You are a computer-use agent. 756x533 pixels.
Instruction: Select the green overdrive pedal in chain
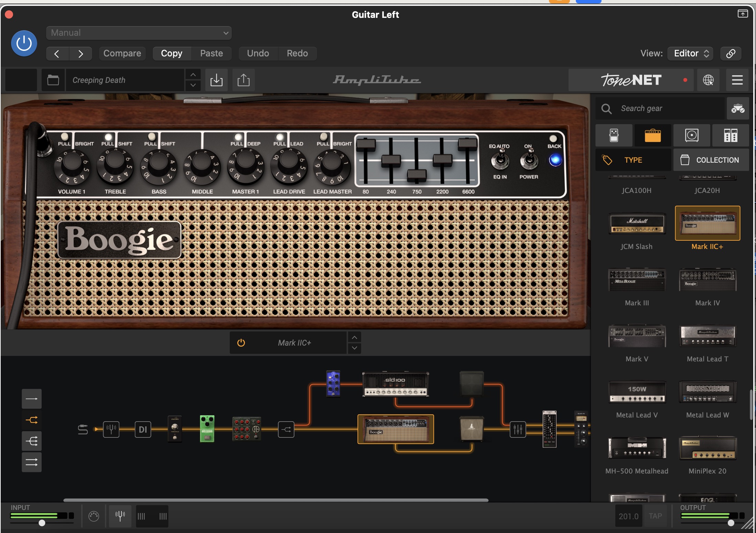click(207, 428)
